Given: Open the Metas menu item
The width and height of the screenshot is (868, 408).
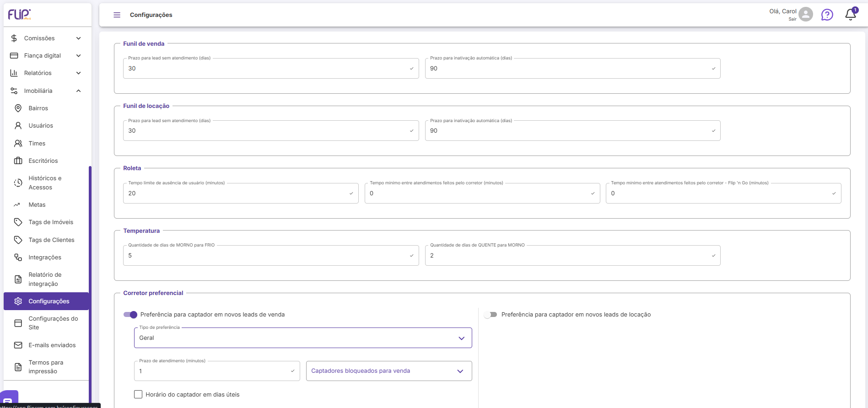Looking at the screenshot, I should click(x=37, y=205).
